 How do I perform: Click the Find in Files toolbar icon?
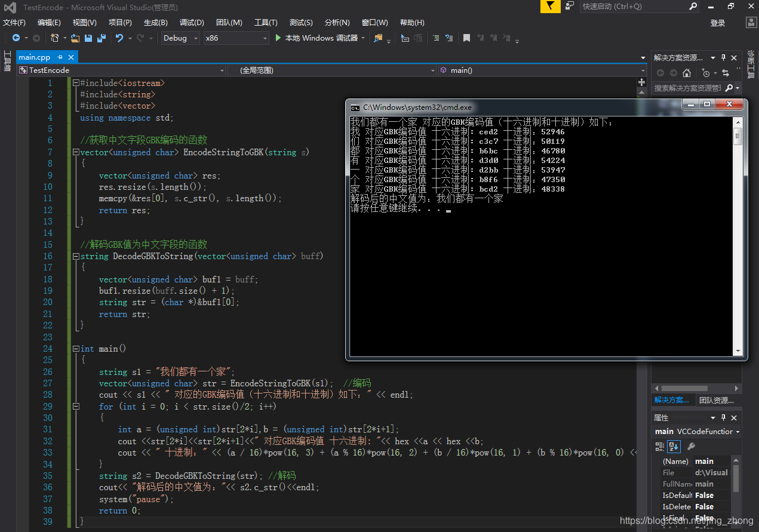coord(378,38)
